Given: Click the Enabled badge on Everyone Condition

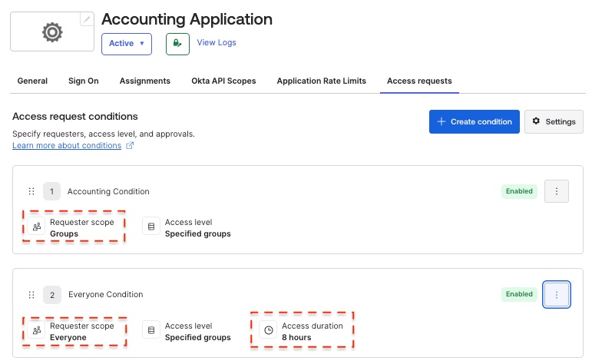Looking at the screenshot, I should click(519, 294).
